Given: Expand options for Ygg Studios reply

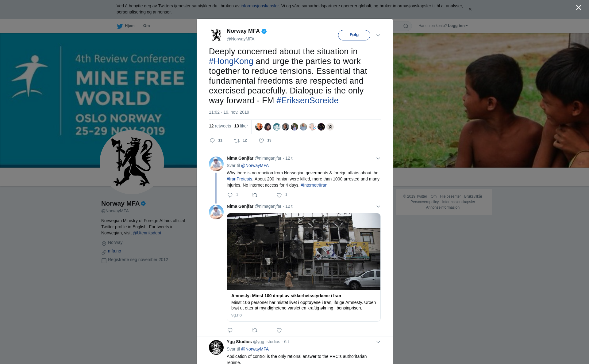Looking at the screenshot, I should (378, 342).
